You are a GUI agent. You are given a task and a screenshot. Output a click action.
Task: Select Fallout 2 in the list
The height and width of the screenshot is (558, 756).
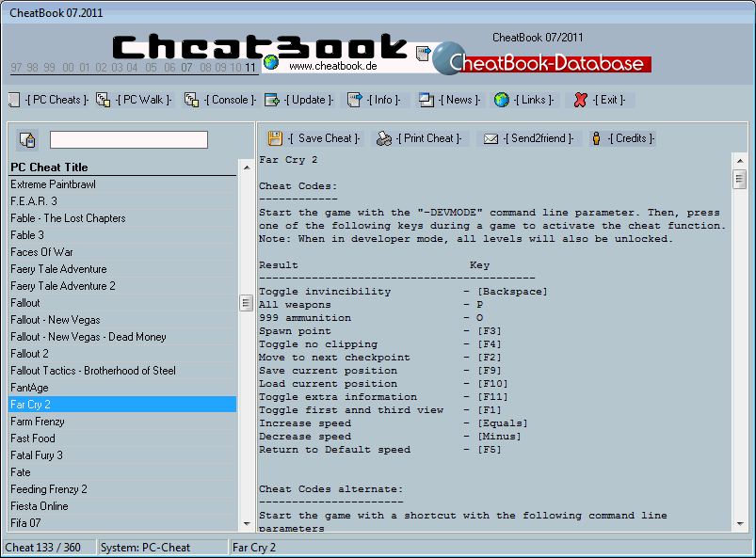click(123, 354)
